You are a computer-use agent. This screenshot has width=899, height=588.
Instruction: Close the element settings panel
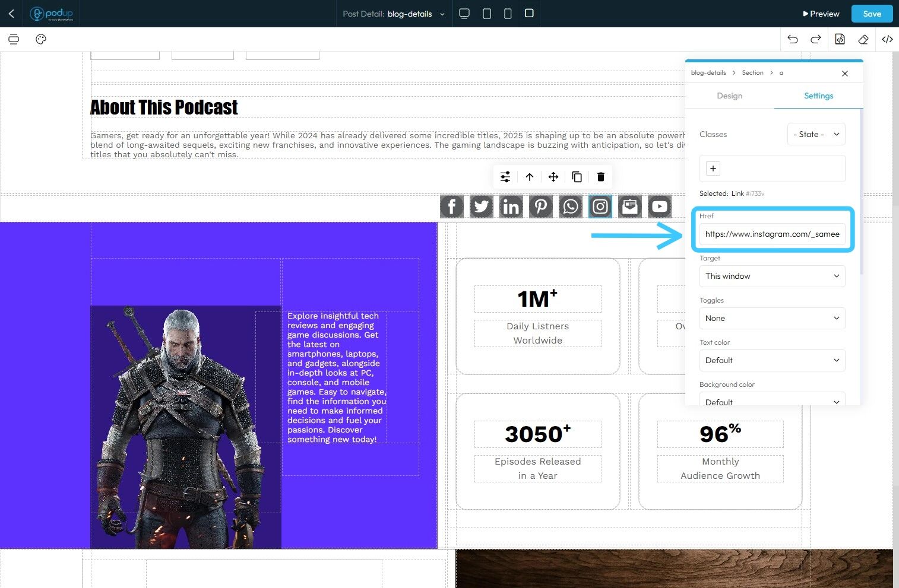pyautogui.click(x=845, y=74)
